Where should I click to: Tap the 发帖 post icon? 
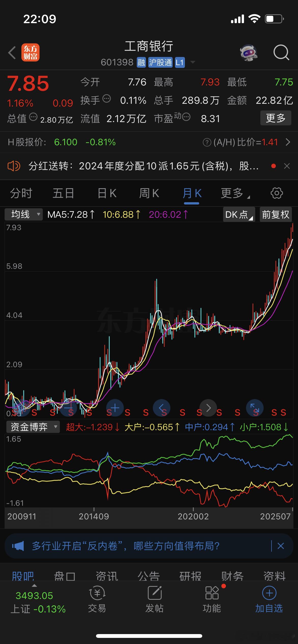pyautogui.click(x=155, y=599)
